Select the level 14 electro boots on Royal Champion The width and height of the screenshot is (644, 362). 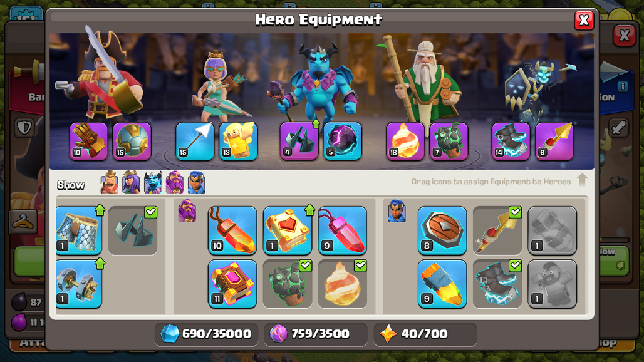point(511,141)
